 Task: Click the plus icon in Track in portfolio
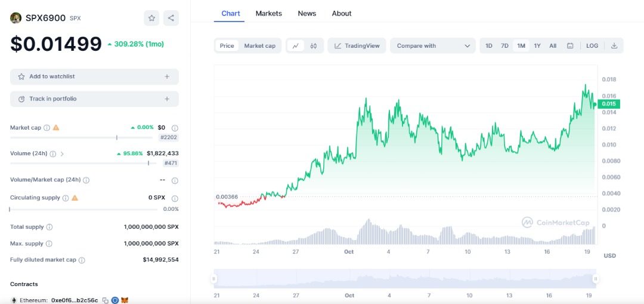coord(167,99)
